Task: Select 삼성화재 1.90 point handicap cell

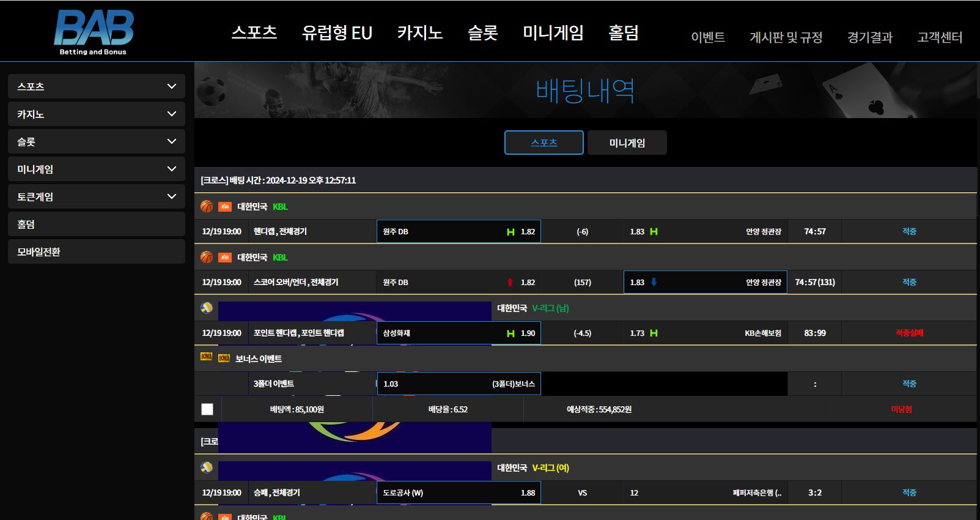Action: [459, 333]
